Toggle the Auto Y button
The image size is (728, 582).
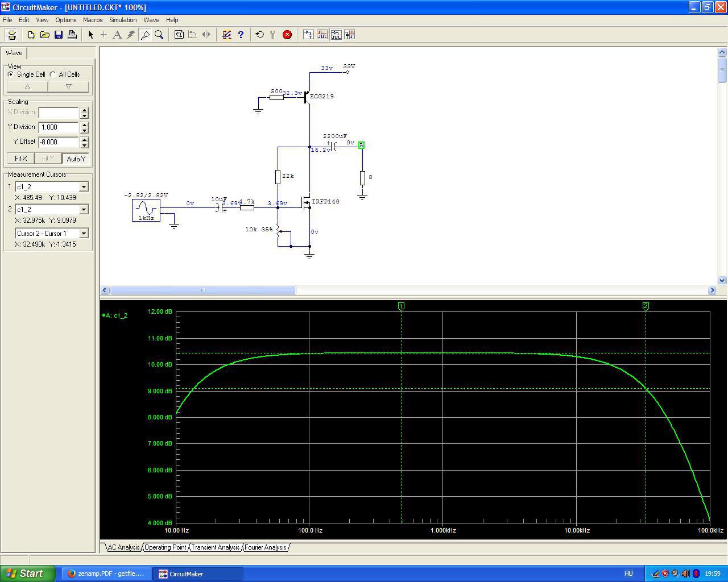pyautogui.click(x=76, y=159)
